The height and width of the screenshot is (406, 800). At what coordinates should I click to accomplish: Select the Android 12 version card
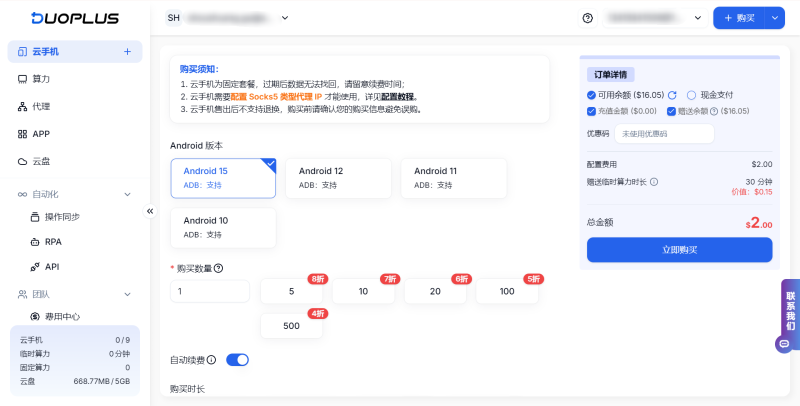click(x=338, y=178)
